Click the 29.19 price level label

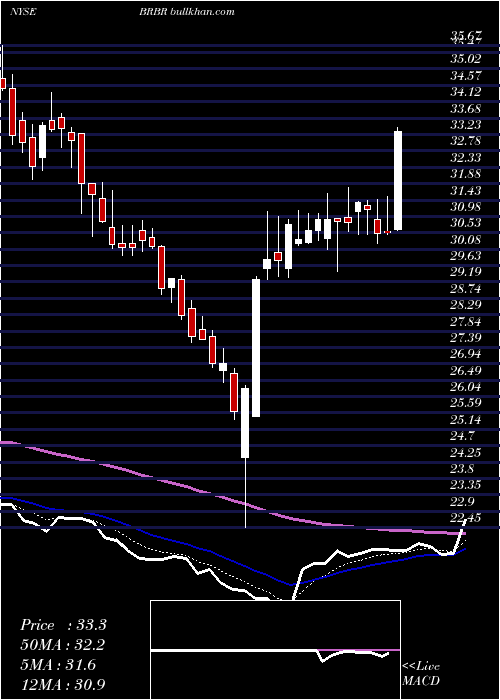465,272
